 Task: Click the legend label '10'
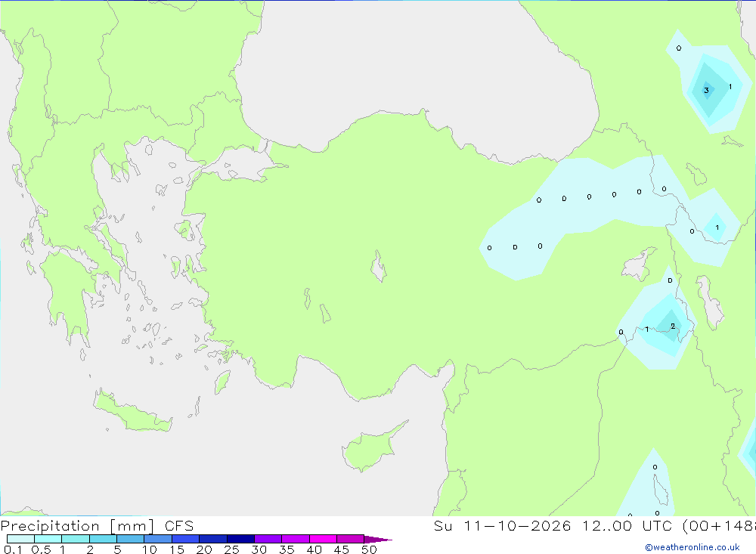pyautogui.click(x=150, y=549)
